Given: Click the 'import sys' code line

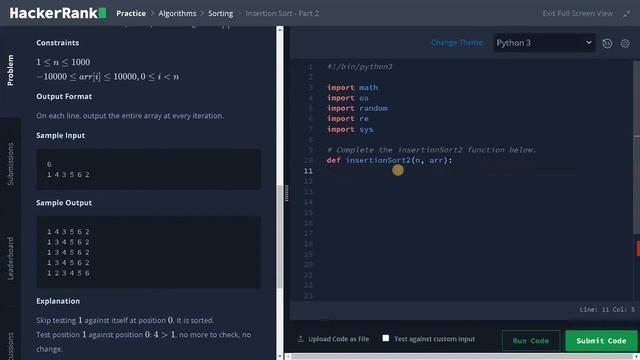Looking at the screenshot, I should 350,129.
